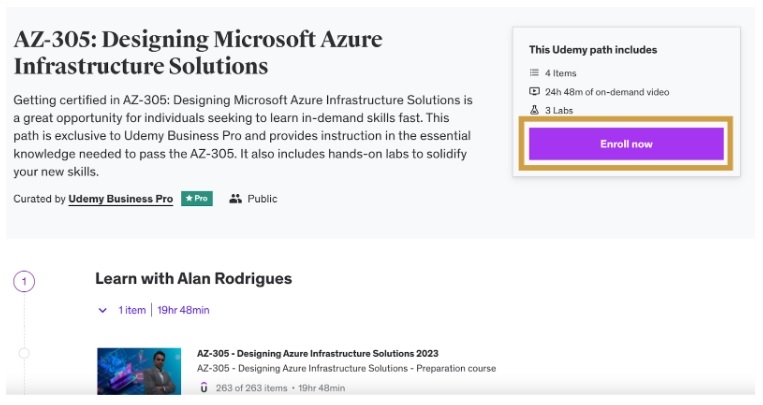Click the empty circle marker beside the course
Image resolution: width=763 pixels, height=405 pixels.
click(24, 353)
